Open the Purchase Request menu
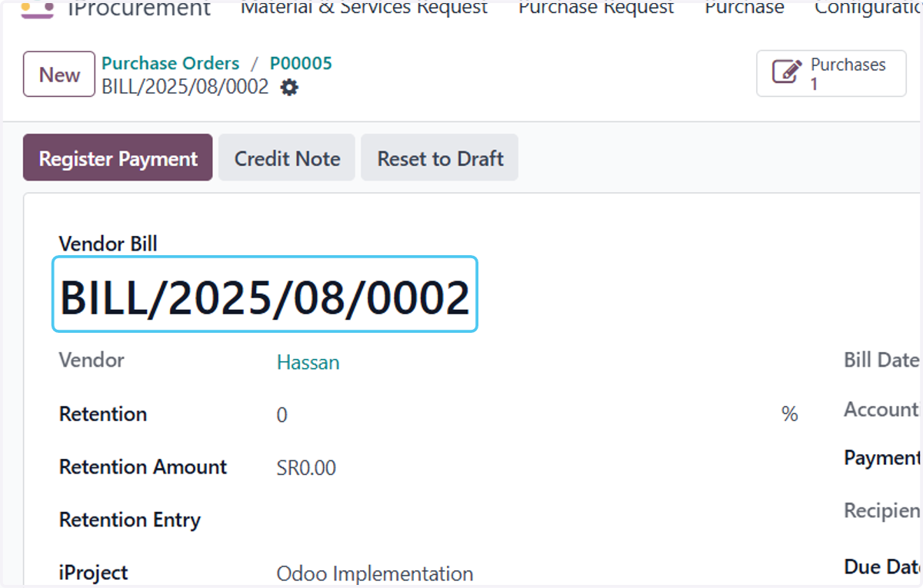This screenshot has width=923, height=588. coord(596,8)
